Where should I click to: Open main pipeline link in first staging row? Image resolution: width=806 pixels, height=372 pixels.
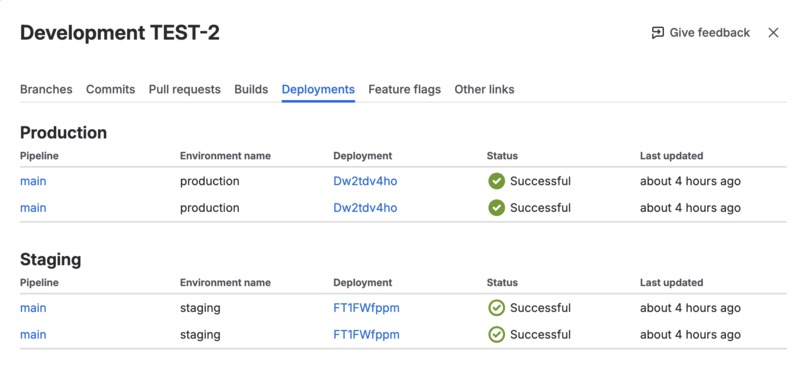[x=33, y=308]
